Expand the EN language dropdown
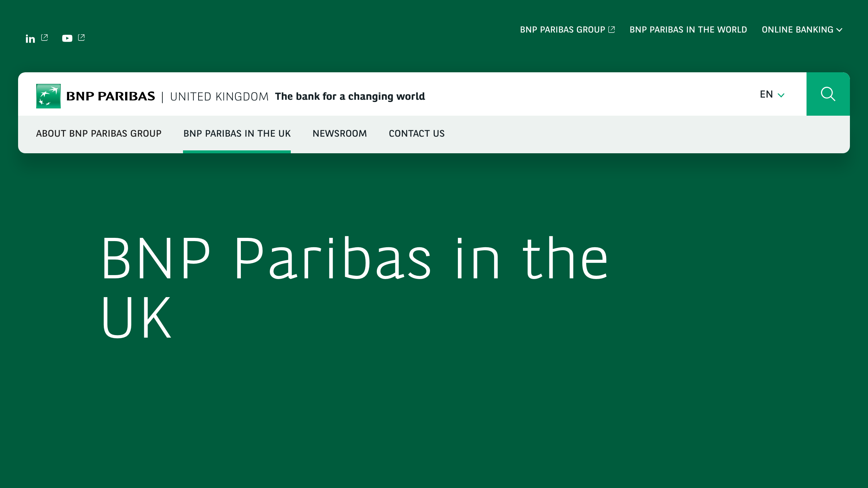This screenshot has height=488, width=868. (772, 94)
